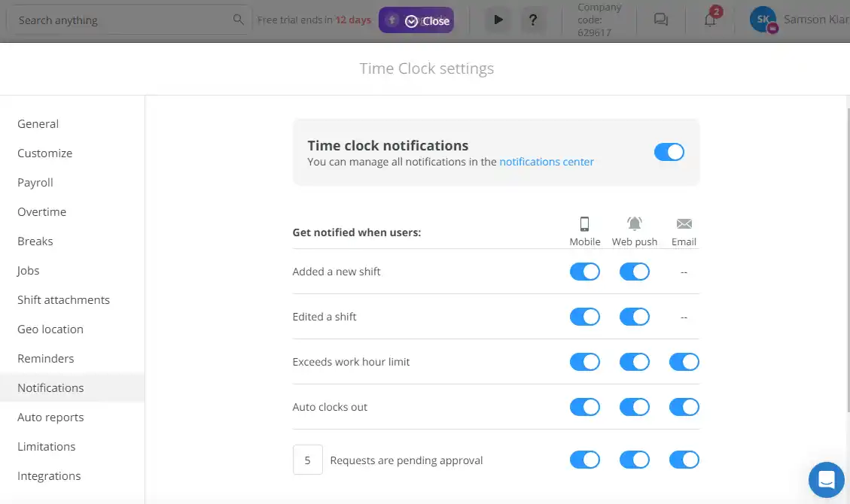Disable the Time clock notifications master toggle
850x504 pixels.
click(669, 152)
